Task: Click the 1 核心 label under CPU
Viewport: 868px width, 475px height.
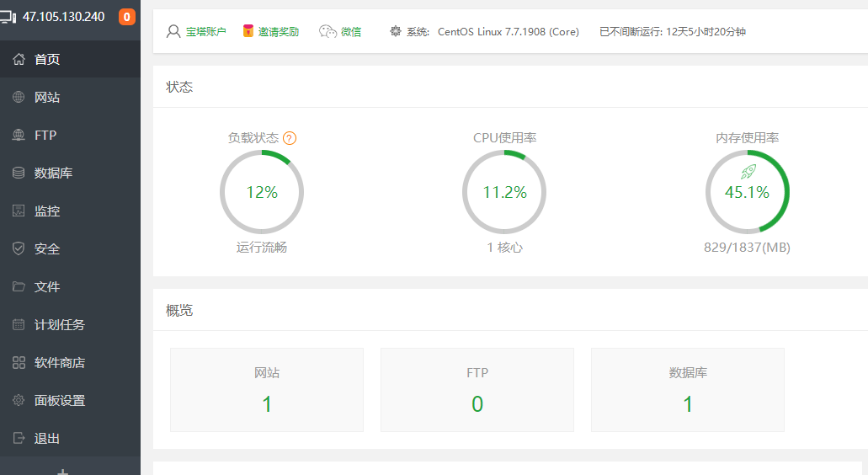Action: [x=504, y=247]
